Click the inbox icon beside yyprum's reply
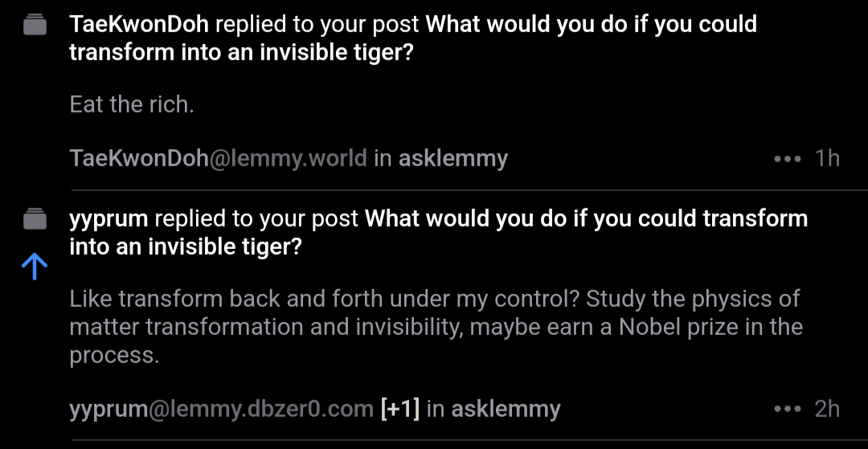 [x=35, y=219]
